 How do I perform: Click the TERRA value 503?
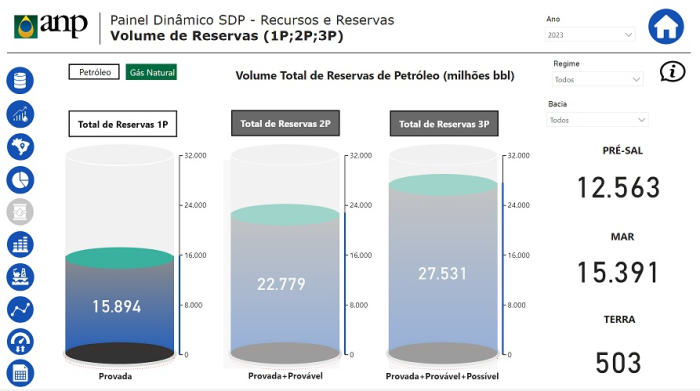click(x=619, y=362)
